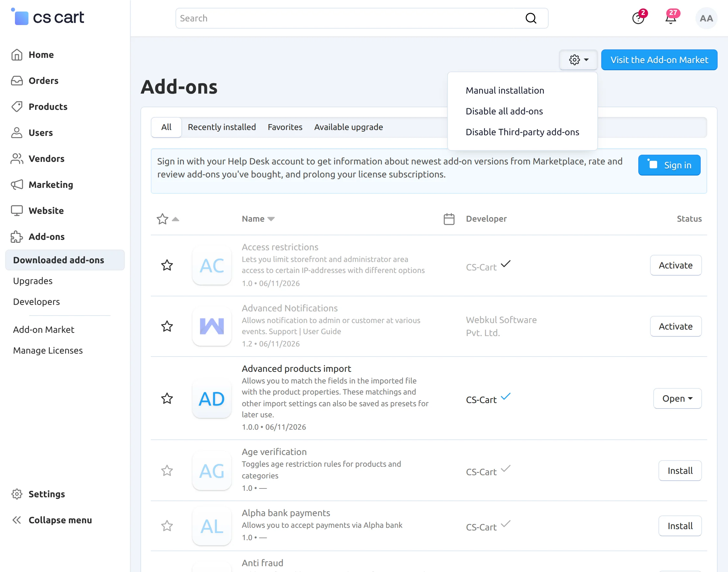This screenshot has height=572, width=728.
Task: Click the Vendors people icon
Action: point(17,158)
